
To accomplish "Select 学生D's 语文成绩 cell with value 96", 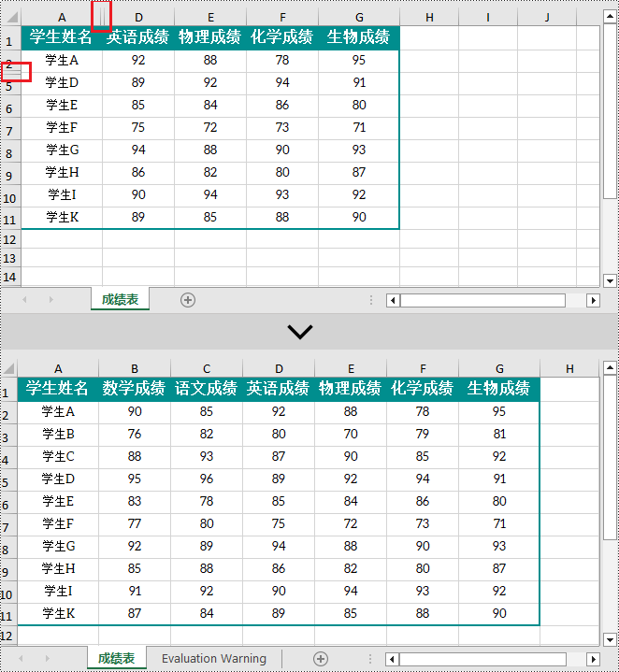I will 207,479.
